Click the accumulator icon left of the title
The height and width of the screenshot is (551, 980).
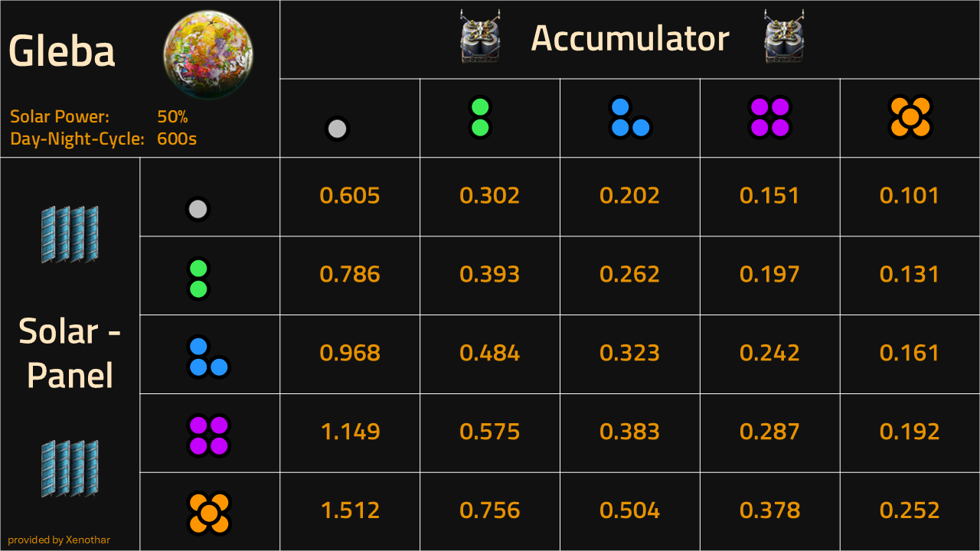(x=481, y=36)
